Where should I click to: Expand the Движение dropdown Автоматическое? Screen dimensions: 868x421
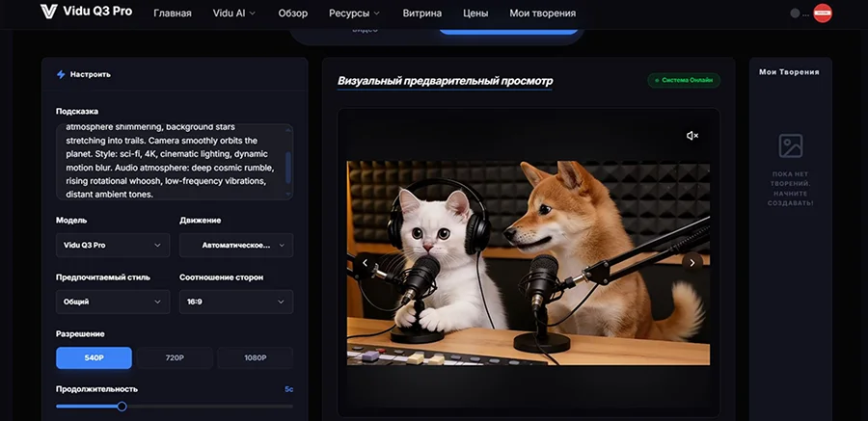pos(236,245)
